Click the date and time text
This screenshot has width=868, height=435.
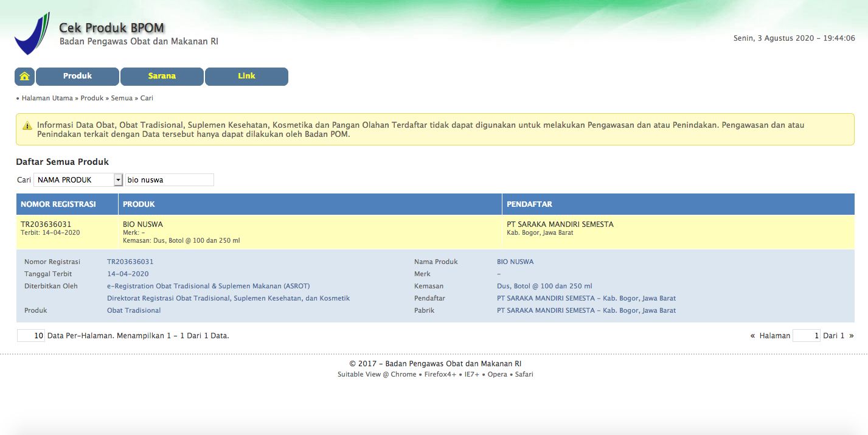tap(794, 38)
